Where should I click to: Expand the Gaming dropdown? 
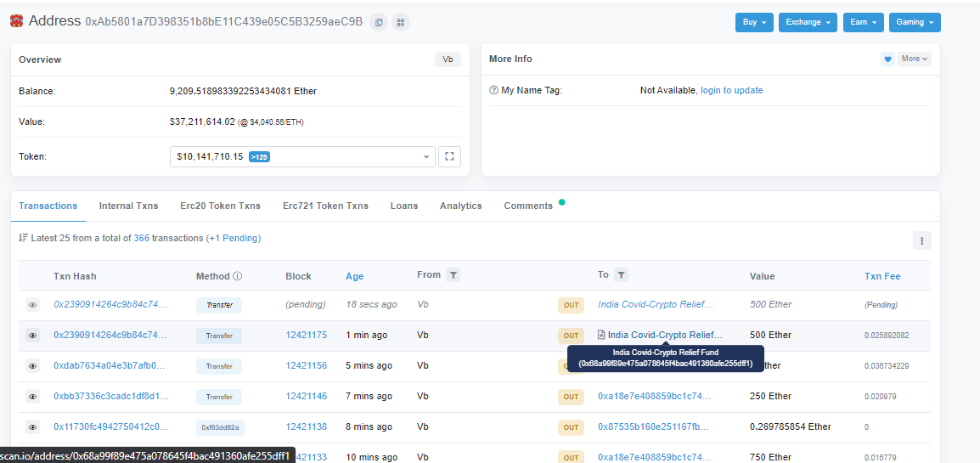pyautogui.click(x=915, y=22)
